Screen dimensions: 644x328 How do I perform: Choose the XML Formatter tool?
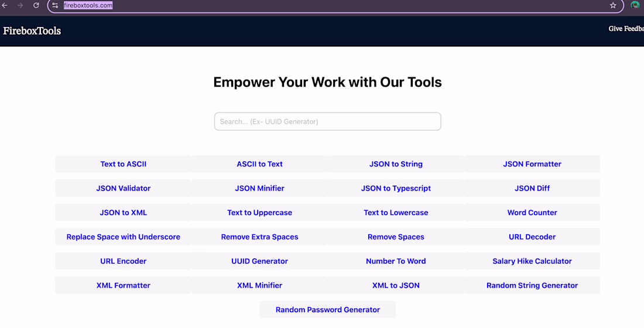(x=123, y=285)
